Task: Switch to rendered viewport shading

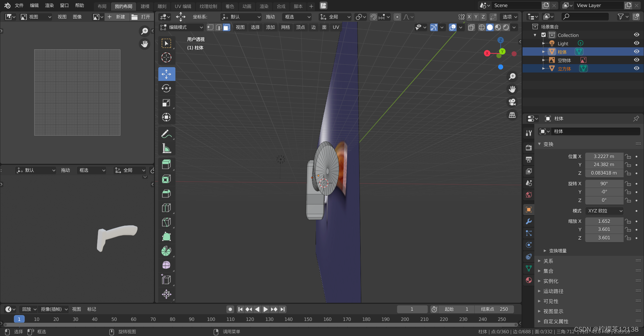Action: 506,27
